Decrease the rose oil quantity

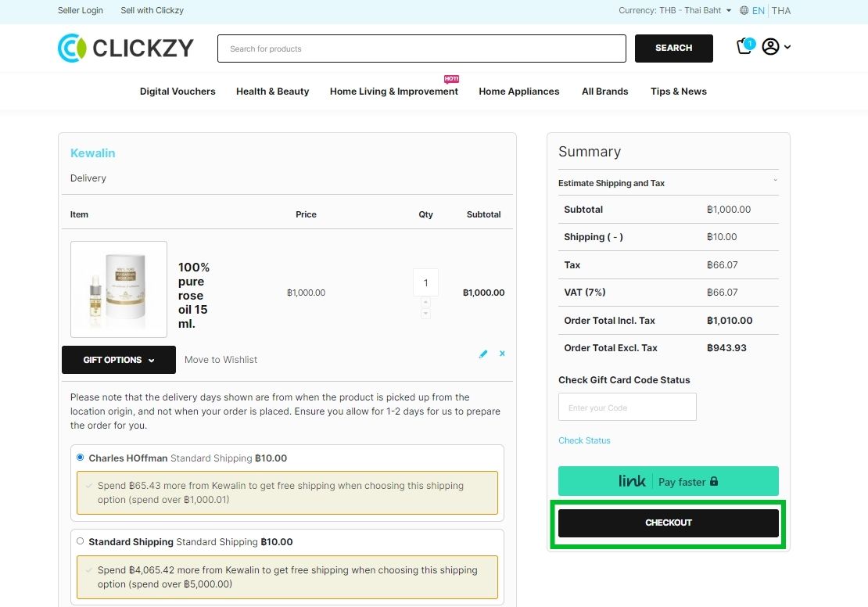point(425,314)
